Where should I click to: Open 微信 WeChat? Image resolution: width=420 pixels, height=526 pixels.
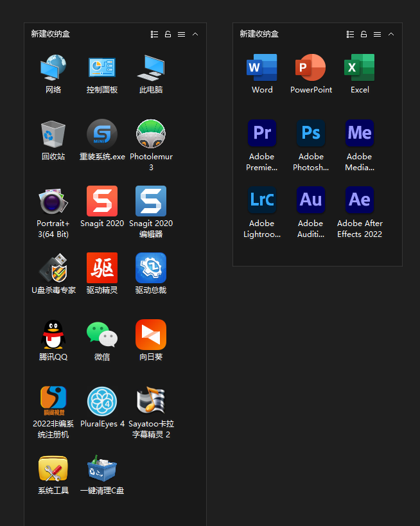coord(102,335)
